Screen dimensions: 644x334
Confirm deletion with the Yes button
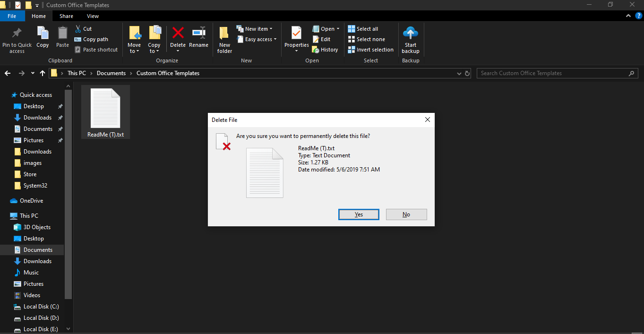tap(359, 214)
